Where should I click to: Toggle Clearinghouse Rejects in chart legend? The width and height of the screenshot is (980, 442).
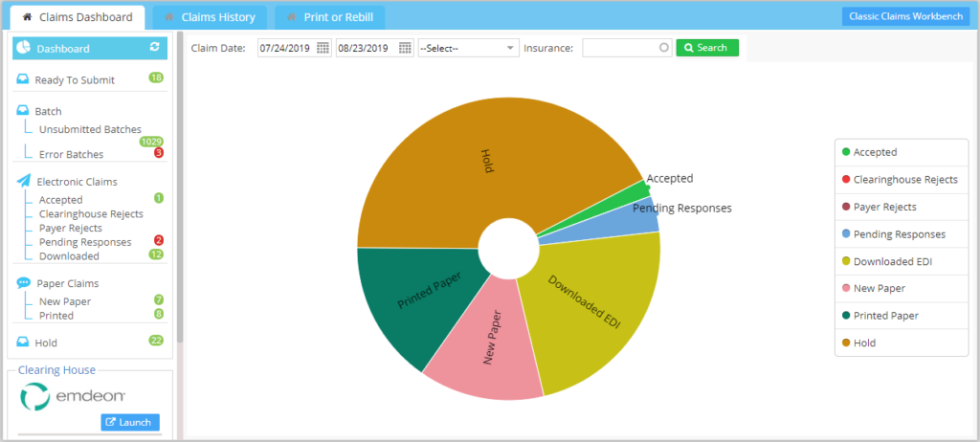(x=902, y=180)
